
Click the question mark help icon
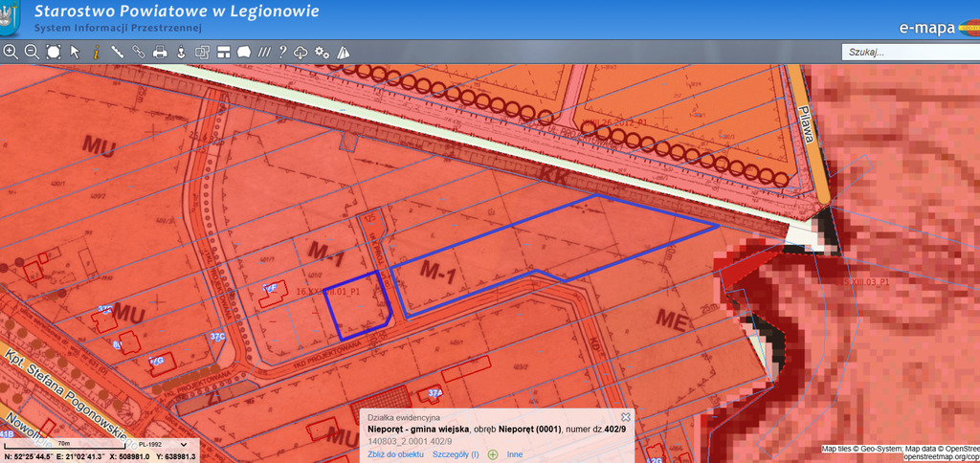coord(282,52)
